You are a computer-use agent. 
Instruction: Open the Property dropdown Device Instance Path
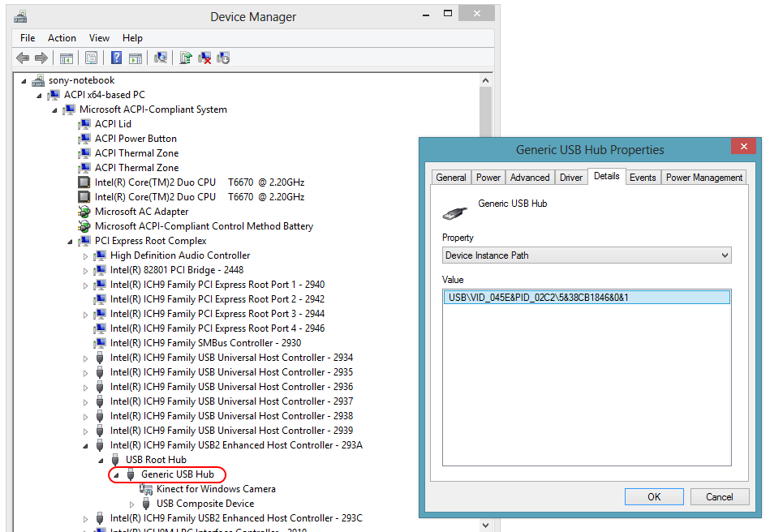pos(587,255)
